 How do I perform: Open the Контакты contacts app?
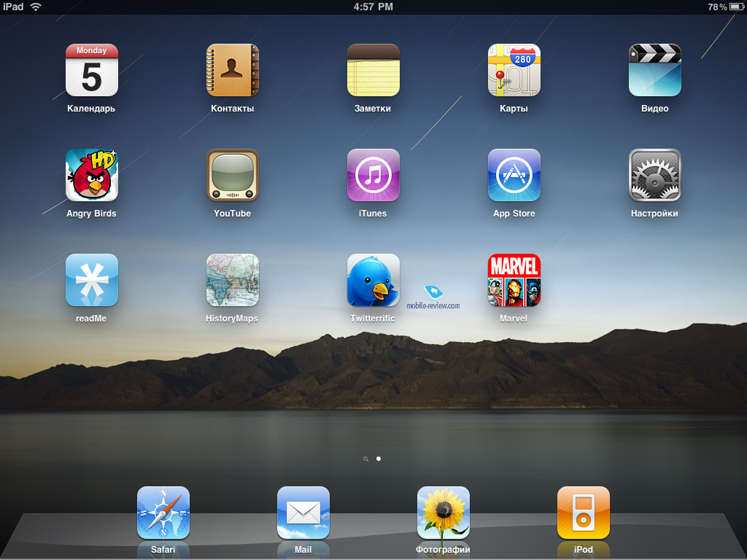[233, 71]
